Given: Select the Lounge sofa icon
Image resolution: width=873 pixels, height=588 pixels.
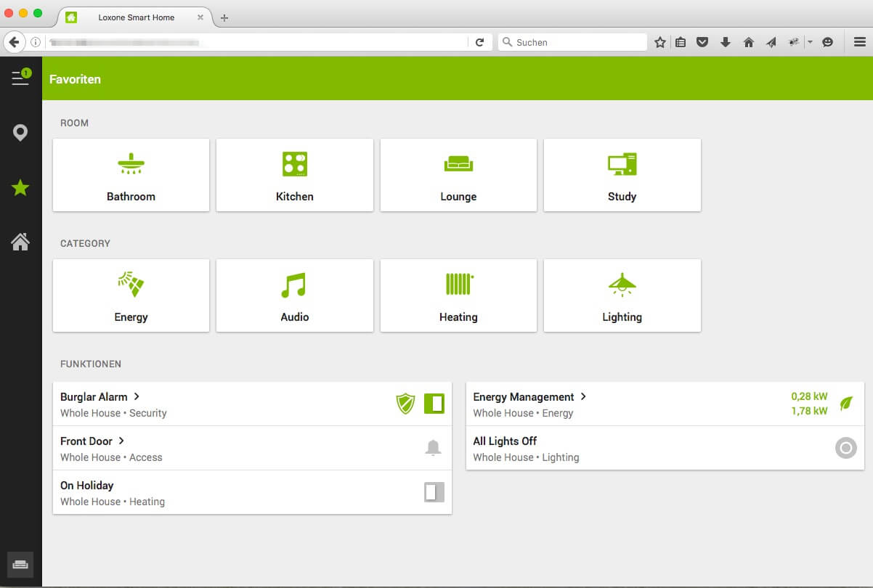Looking at the screenshot, I should [458, 165].
